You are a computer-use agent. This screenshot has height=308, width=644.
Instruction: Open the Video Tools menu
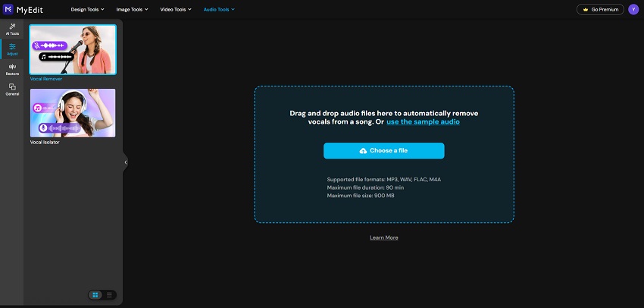point(176,9)
